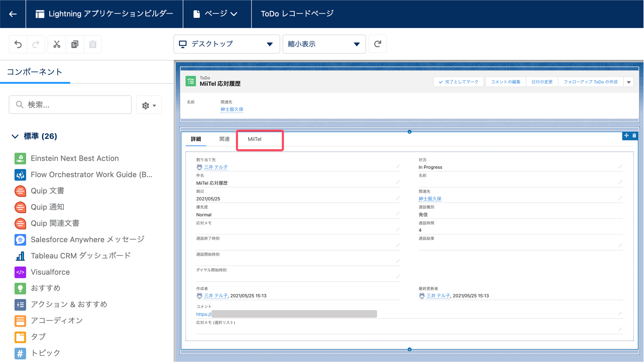Viewport: 644px width, 362px height.
Task: Click the 'In Progress' status value
Action: coord(430,167)
